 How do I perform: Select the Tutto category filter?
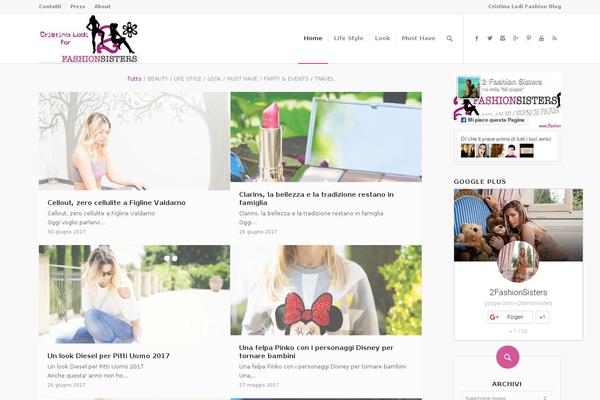(x=134, y=79)
